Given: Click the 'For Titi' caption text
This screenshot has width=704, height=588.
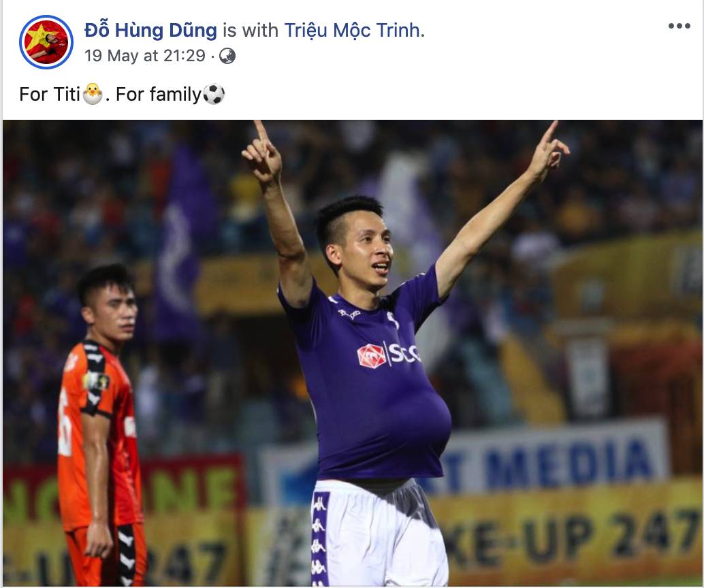Looking at the screenshot, I should point(50,95).
